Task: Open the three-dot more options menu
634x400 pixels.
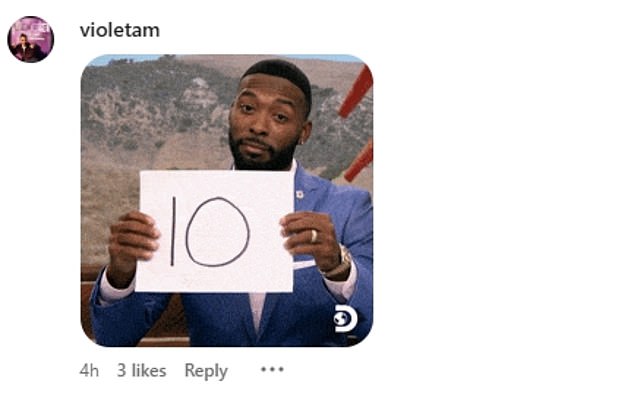Action: click(x=272, y=369)
